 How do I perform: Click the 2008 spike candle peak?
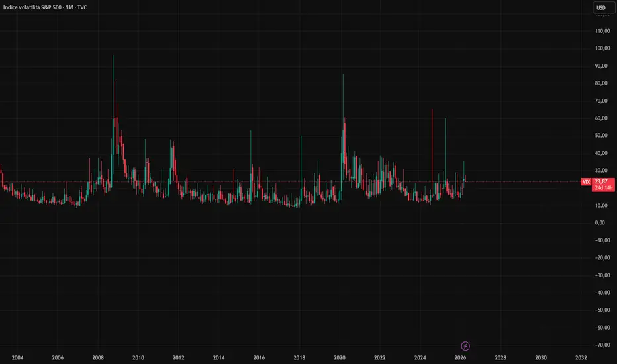(113, 56)
